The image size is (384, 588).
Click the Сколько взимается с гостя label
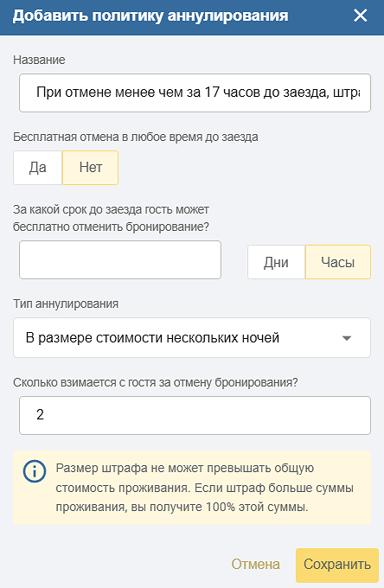(156, 382)
